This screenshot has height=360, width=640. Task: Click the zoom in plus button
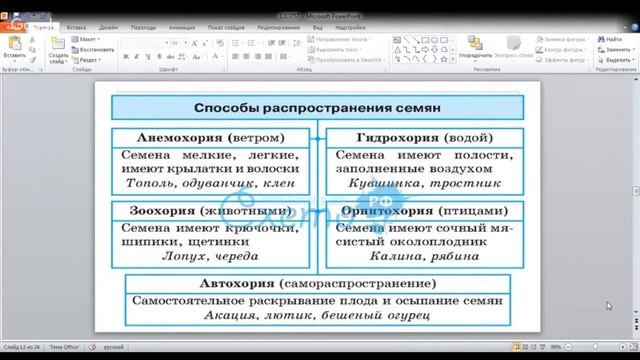[622, 347]
